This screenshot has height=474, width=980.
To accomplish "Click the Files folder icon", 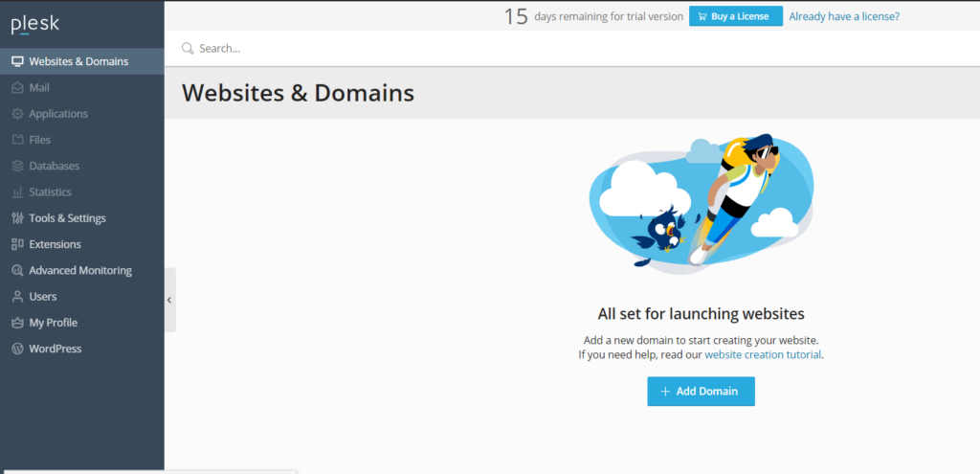I will pos(17,140).
